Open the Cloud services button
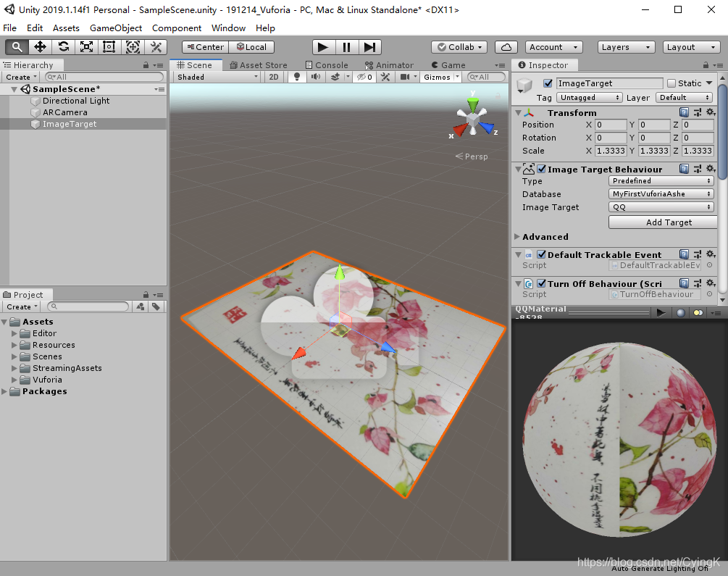728x576 pixels. pyautogui.click(x=506, y=47)
